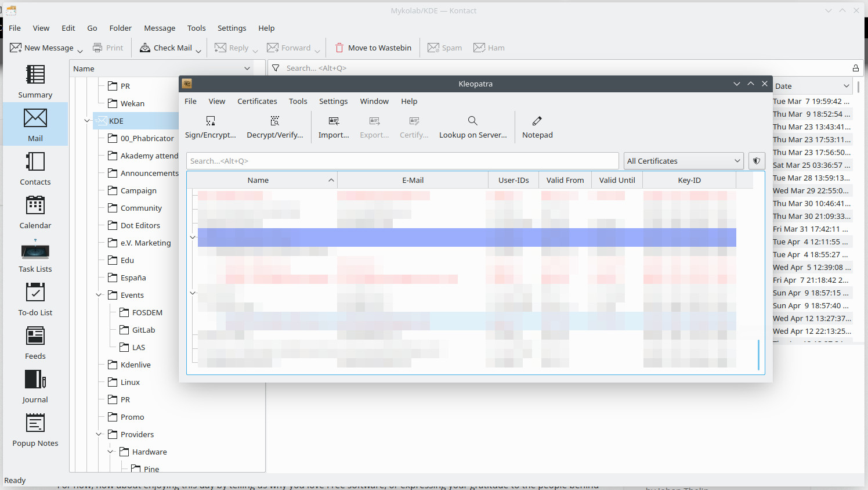Click Print in Kontact toolbar
868x490 pixels.
point(108,48)
